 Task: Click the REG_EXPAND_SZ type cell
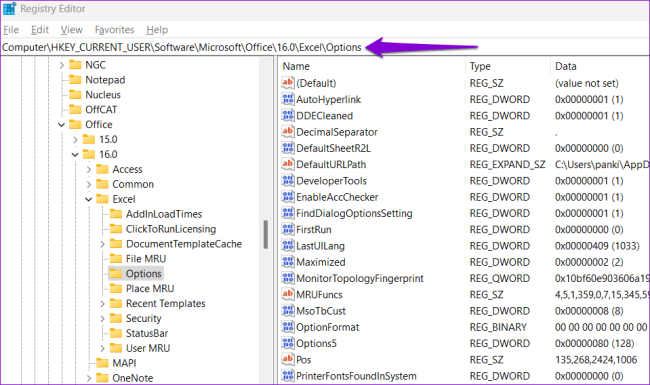click(507, 165)
